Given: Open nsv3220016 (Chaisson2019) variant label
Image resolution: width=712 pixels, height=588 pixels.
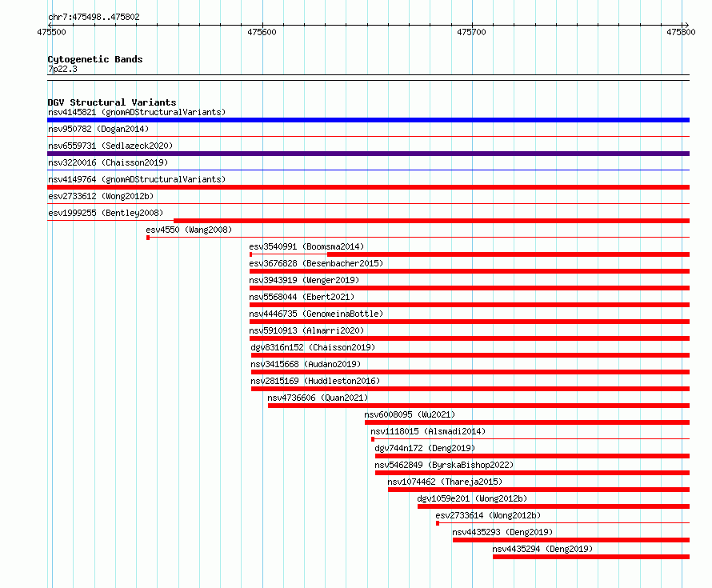Looking at the screenshot, I should 108,162.
